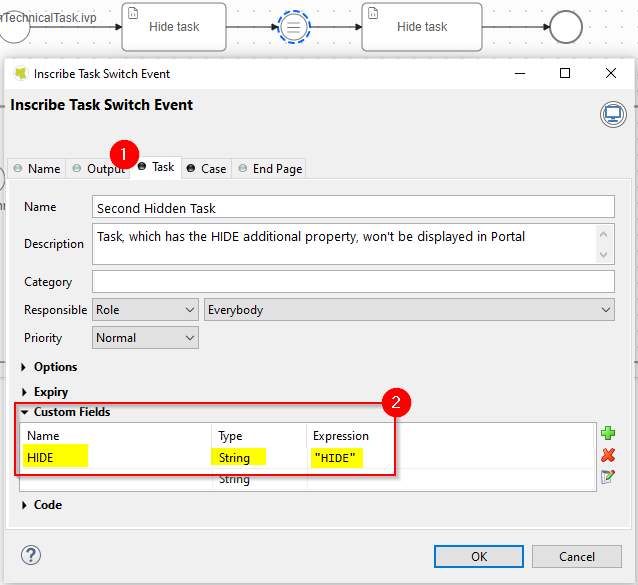
Task: Open the Responsible type Role dropdown
Action: pyautogui.click(x=145, y=310)
